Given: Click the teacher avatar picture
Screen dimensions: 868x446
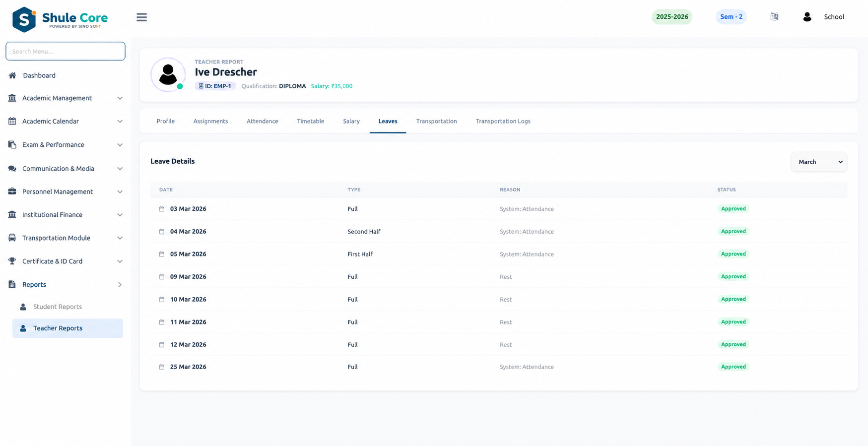Looking at the screenshot, I should click(168, 75).
